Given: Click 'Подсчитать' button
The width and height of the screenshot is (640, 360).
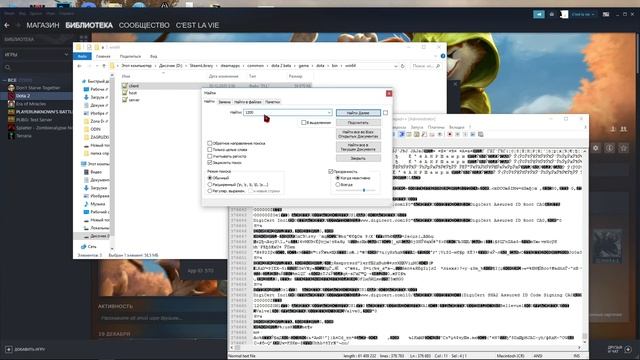Looking at the screenshot, I should pyautogui.click(x=358, y=122).
